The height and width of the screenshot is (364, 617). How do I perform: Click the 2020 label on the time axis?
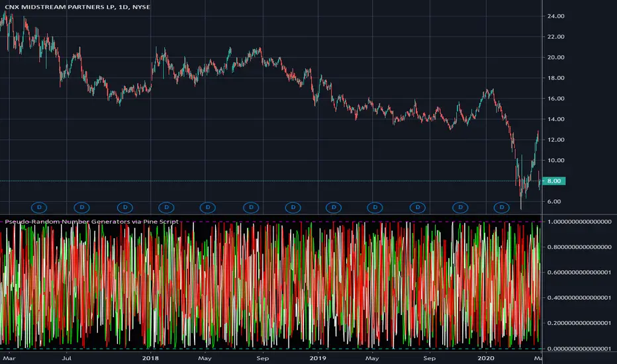click(485, 358)
